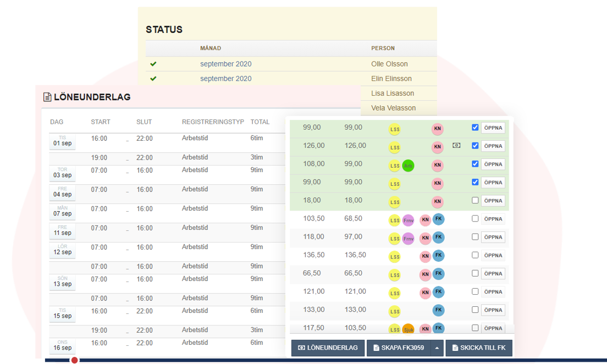Click the red slider handle at bottom

pyautogui.click(x=75, y=360)
